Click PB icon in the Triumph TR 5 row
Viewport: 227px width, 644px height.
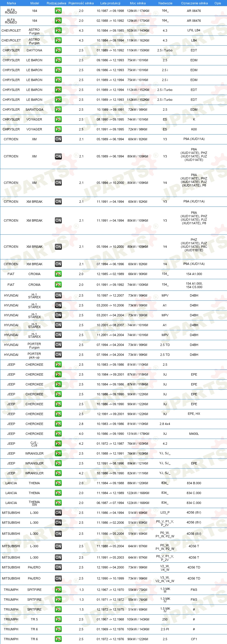58,619
